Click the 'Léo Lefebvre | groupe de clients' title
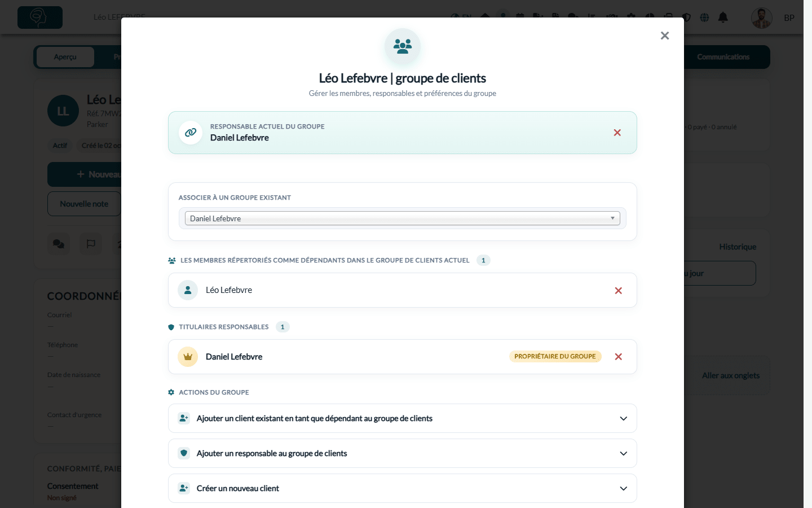812x508 pixels. 403,78
